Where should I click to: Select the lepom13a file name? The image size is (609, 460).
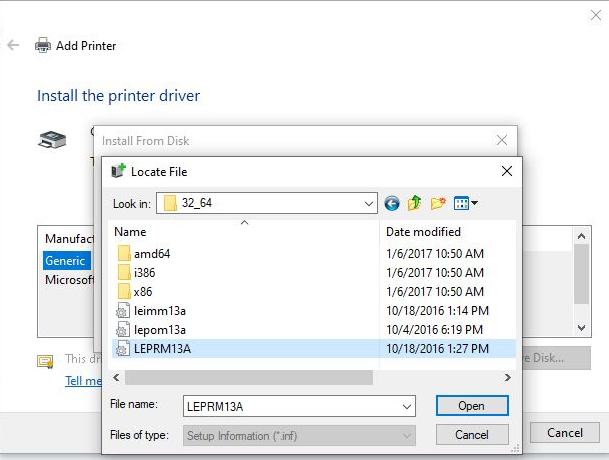(160, 330)
